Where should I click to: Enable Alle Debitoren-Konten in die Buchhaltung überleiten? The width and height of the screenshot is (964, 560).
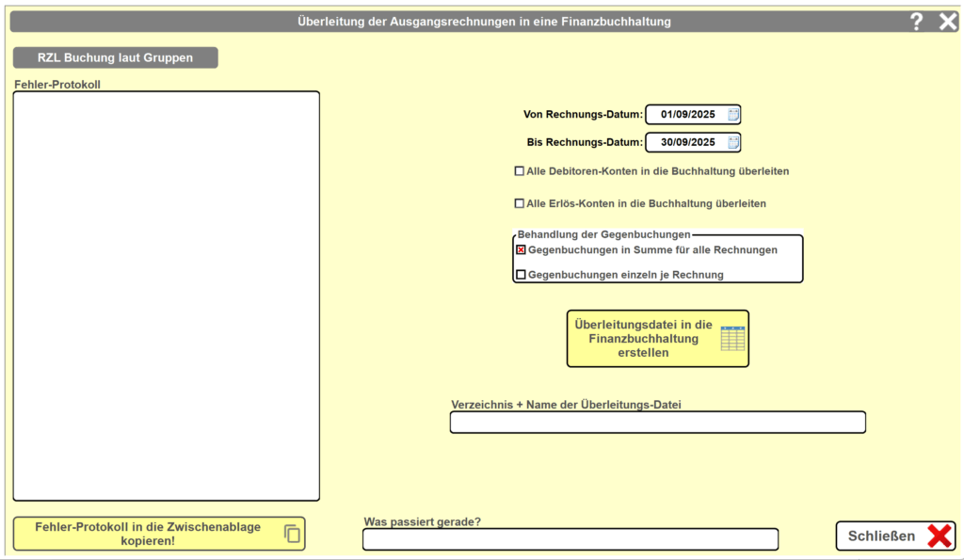(x=520, y=171)
